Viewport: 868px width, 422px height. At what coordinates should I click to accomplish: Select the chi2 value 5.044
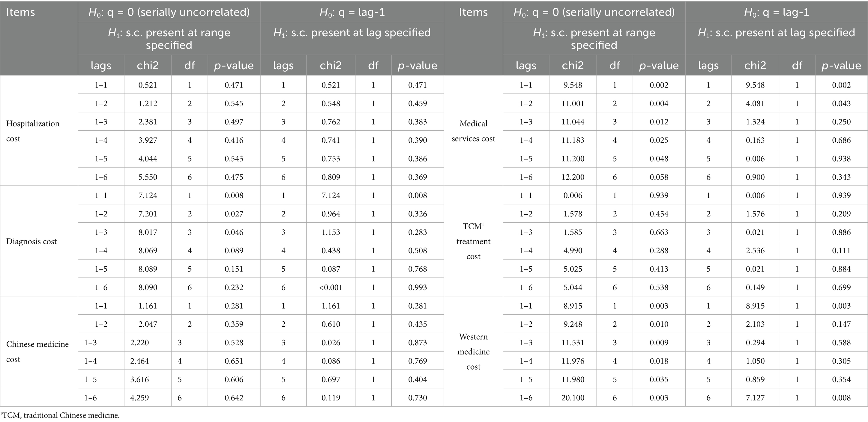(x=573, y=287)
